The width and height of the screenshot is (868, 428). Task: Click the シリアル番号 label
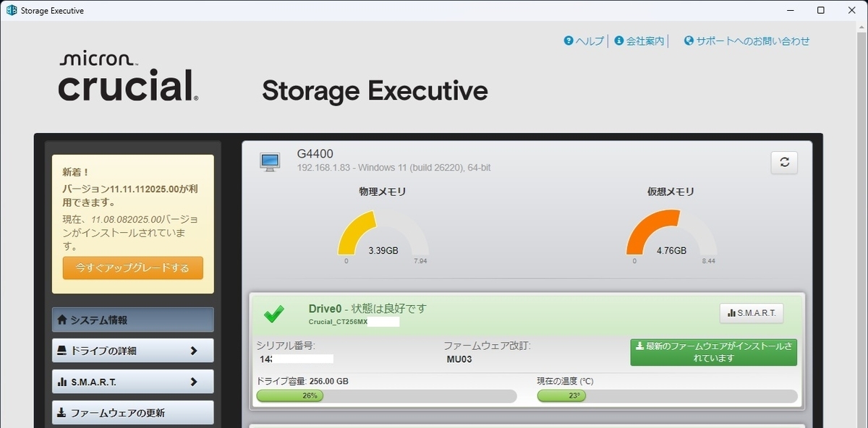click(286, 346)
